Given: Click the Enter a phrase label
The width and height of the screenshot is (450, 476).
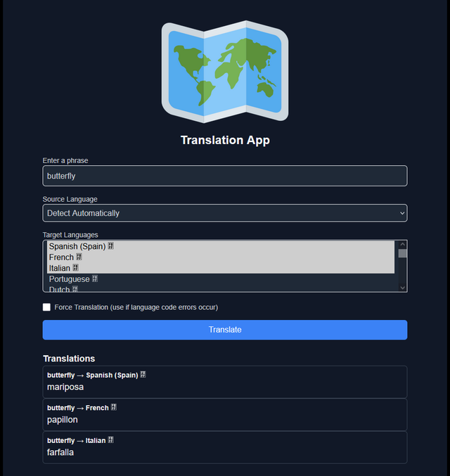Looking at the screenshot, I should point(65,160).
